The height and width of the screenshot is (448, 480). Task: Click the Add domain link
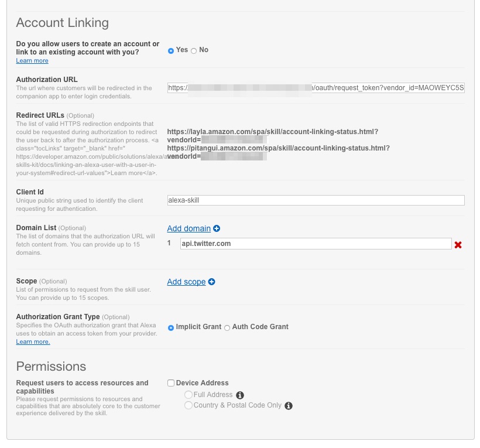point(188,228)
